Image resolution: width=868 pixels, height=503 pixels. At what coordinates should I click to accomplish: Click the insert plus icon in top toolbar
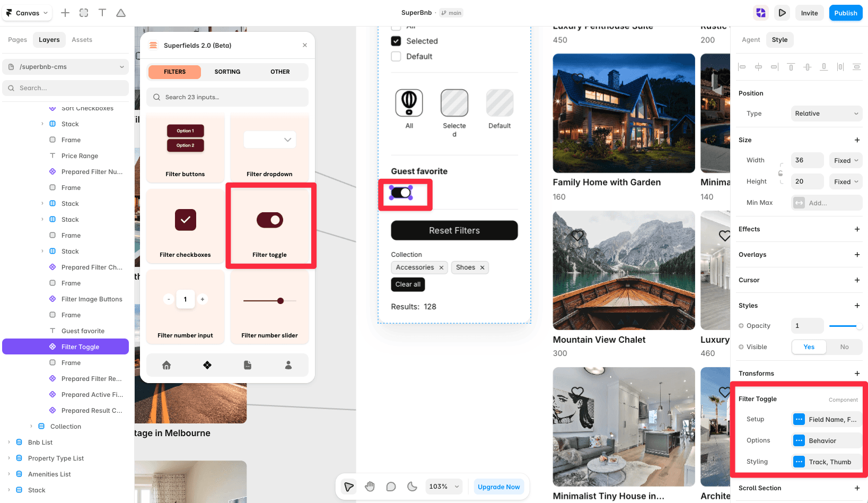click(x=65, y=13)
